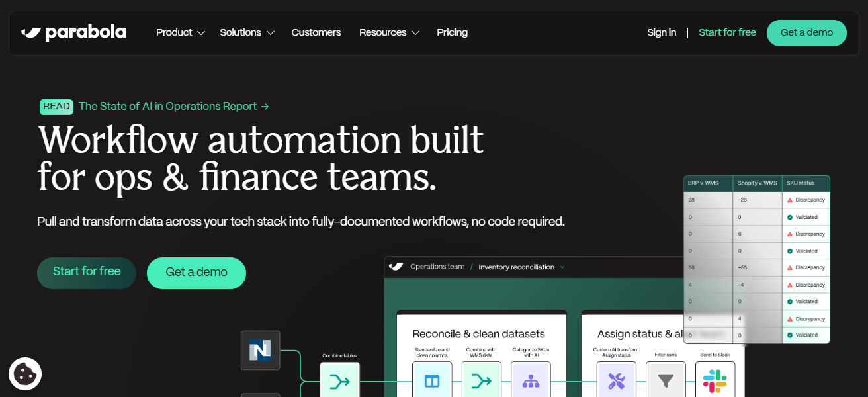The height and width of the screenshot is (397, 868).
Task: Select the Combine with WMS data icon
Action: [x=481, y=380]
